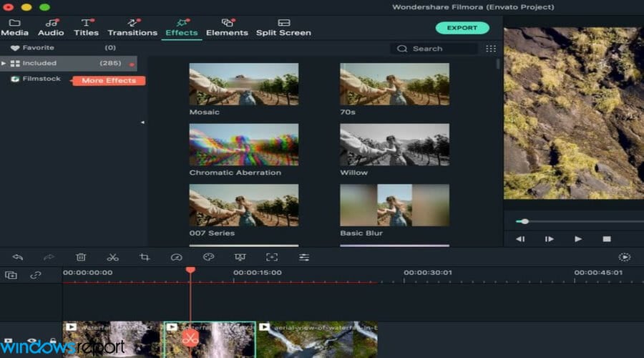Open the Split Screen tab
This screenshot has width=644, height=358.
(x=283, y=27)
